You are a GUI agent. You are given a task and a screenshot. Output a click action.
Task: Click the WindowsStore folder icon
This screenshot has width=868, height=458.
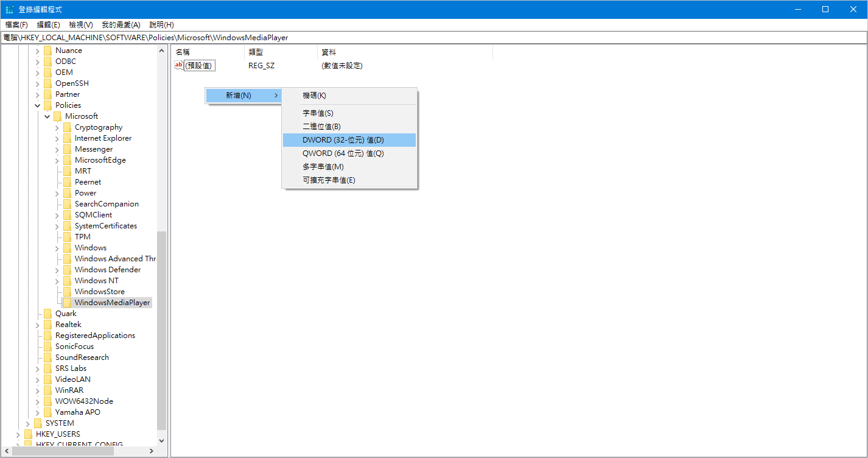(68, 292)
